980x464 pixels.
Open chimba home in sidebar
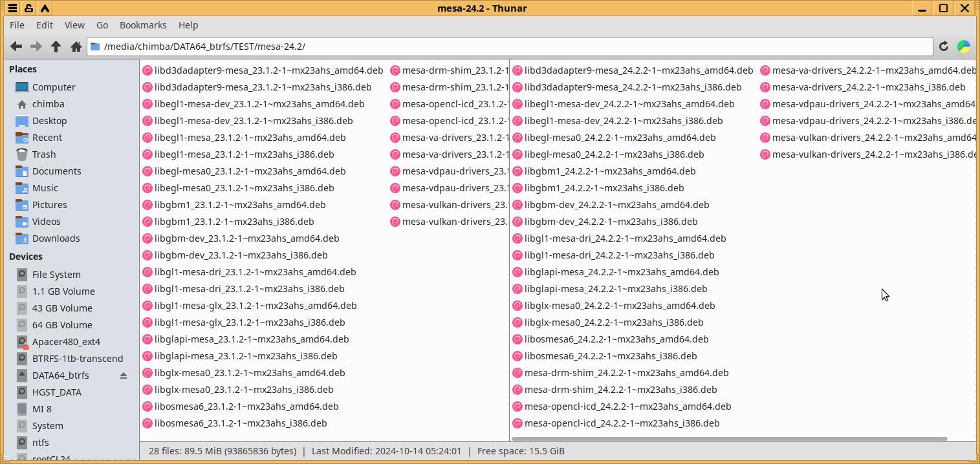[x=49, y=104]
